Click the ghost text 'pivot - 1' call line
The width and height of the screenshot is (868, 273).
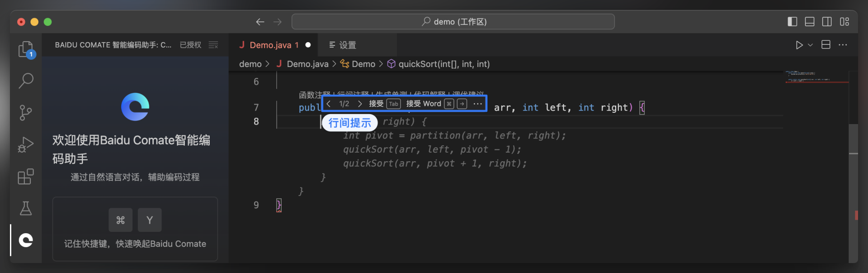click(432, 149)
